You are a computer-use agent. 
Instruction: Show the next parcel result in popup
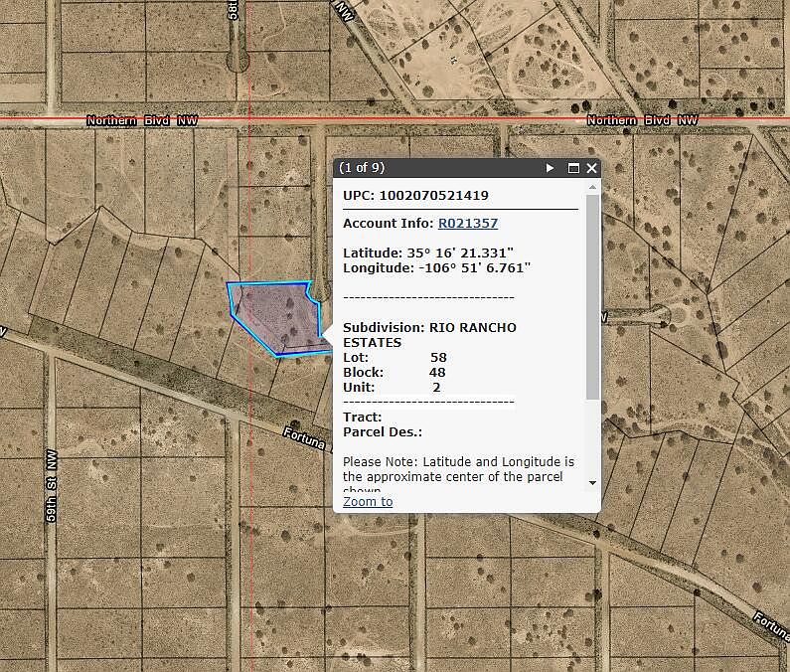click(x=551, y=168)
